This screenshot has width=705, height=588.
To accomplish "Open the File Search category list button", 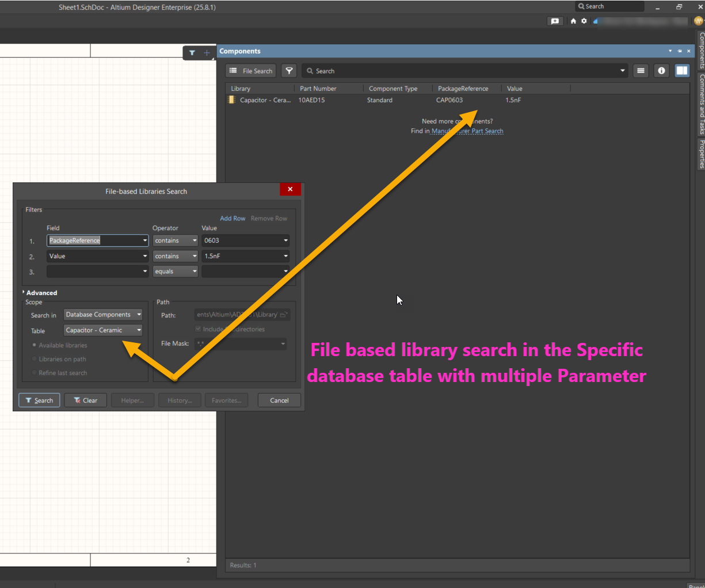I will 250,71.
